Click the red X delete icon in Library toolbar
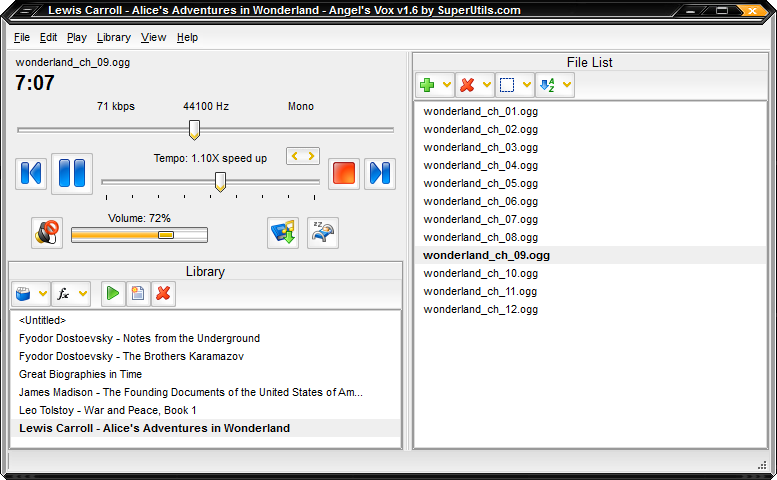 click(163, 294)
